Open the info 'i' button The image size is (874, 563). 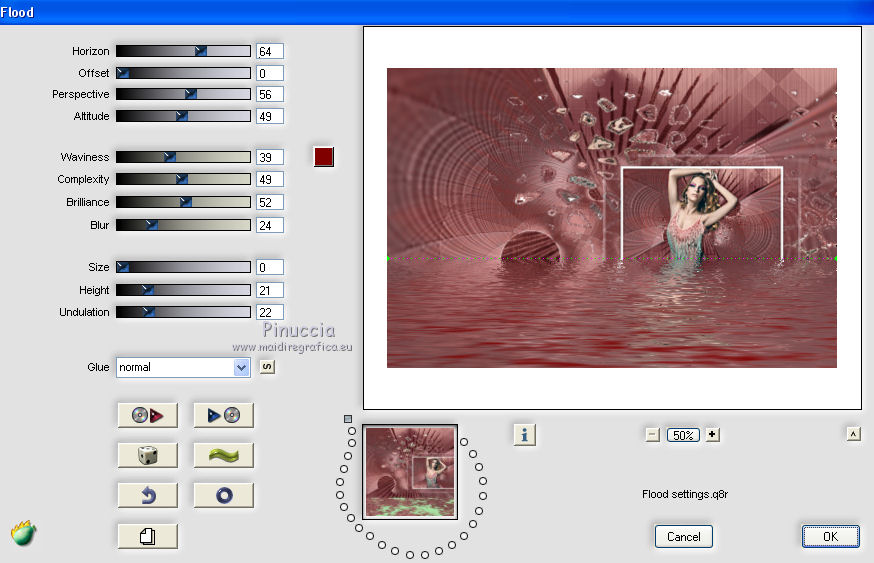coord(525,435)
